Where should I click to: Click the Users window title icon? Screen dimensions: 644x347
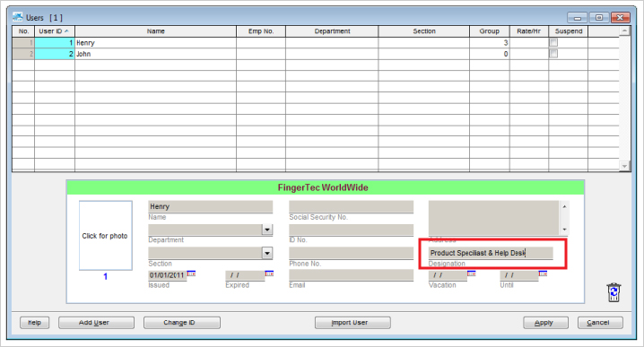[x=18, y=17]
